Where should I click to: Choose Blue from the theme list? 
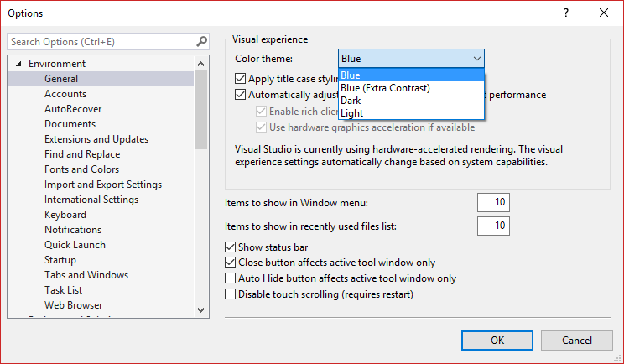[x=411, y=75]
